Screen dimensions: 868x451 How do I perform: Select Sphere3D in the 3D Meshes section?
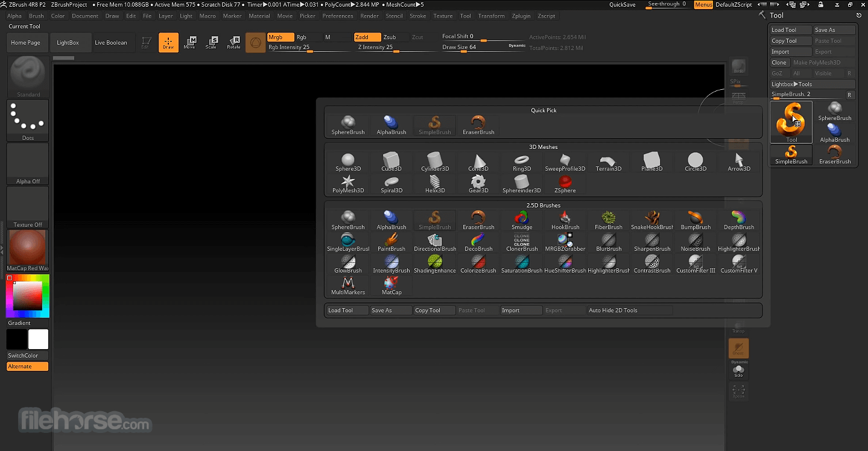click(x=348, y=162)
